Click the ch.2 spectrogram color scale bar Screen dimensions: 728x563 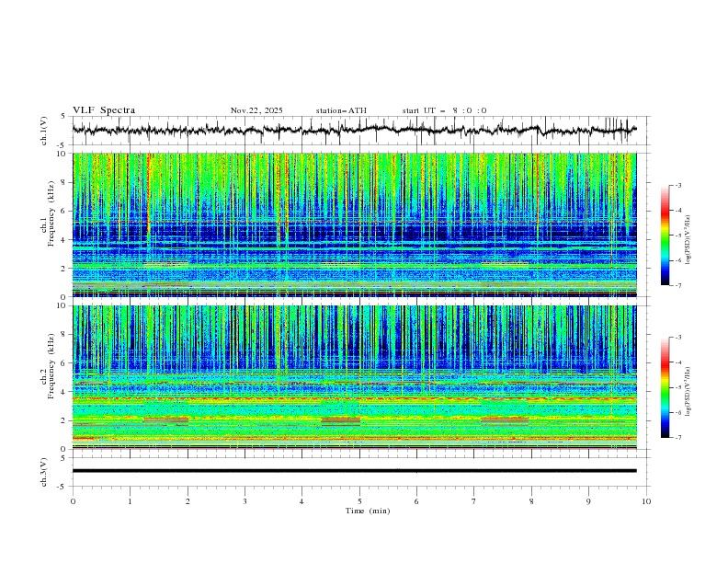(665, 387)
